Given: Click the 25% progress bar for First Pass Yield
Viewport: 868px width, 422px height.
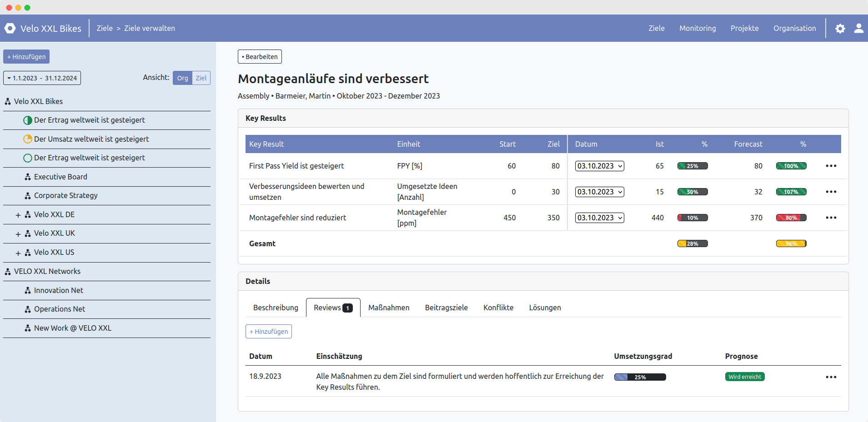Looking at the screenshot, I should [x=692, y=166].
